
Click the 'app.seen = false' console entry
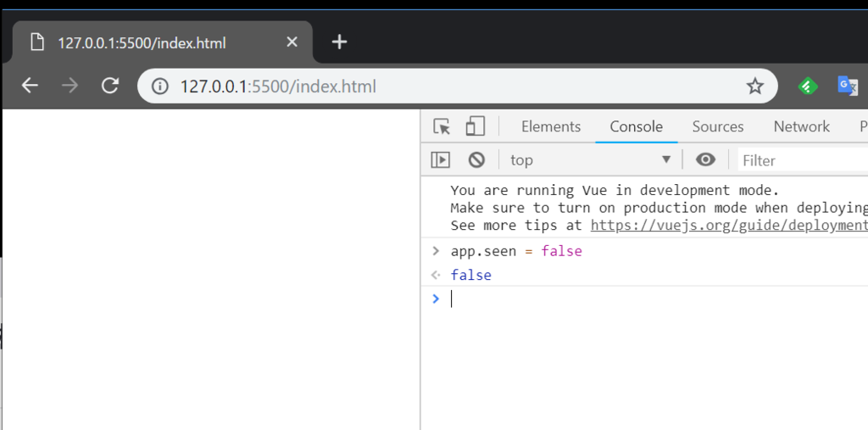point(516,252)
